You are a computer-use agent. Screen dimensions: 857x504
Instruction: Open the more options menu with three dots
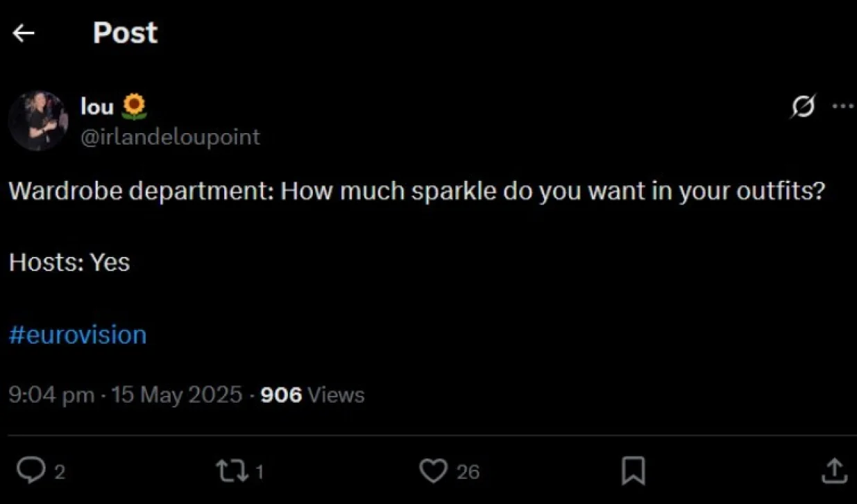tap(843, 105)
